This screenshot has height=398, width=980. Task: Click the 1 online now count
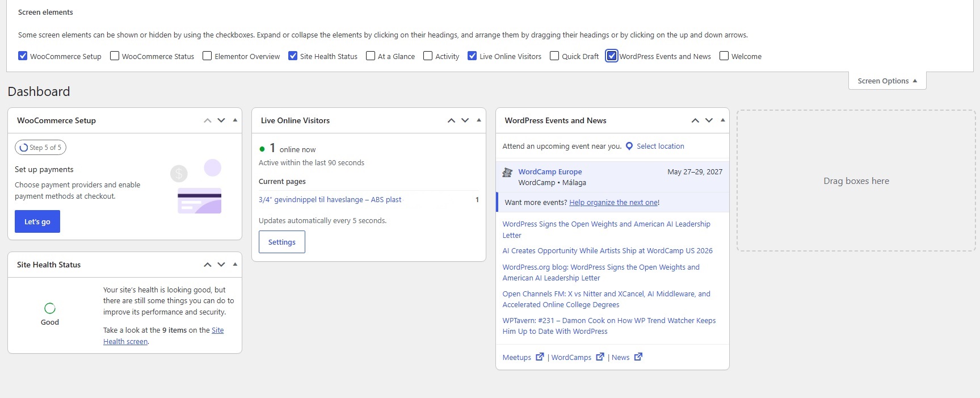[x=293, y=149]
